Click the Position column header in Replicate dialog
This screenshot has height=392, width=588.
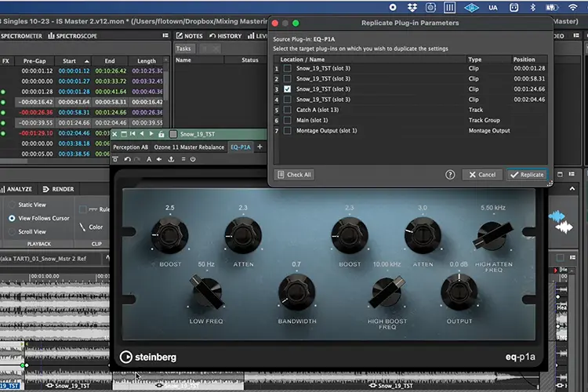524,60
